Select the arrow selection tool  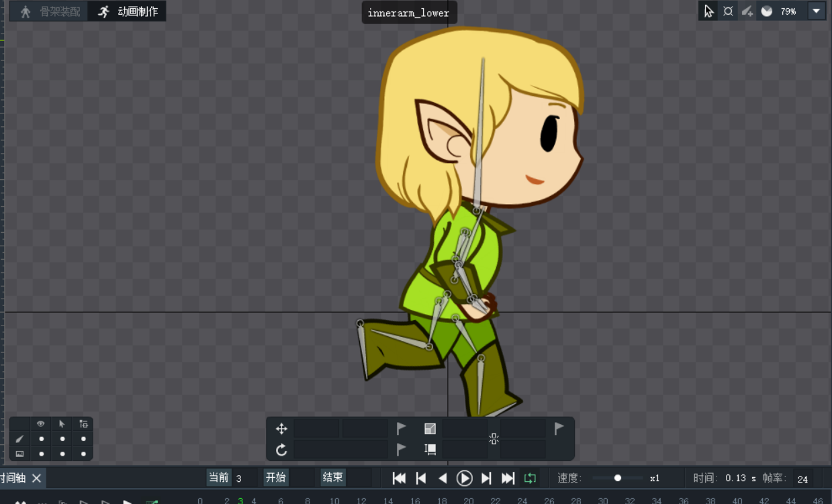click(x=708, y=11)
